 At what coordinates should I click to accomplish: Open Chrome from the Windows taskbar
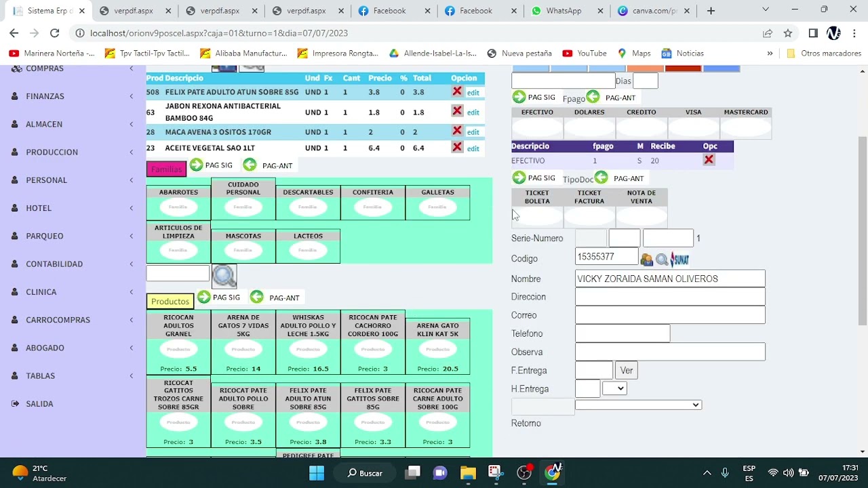click(553, 472)
